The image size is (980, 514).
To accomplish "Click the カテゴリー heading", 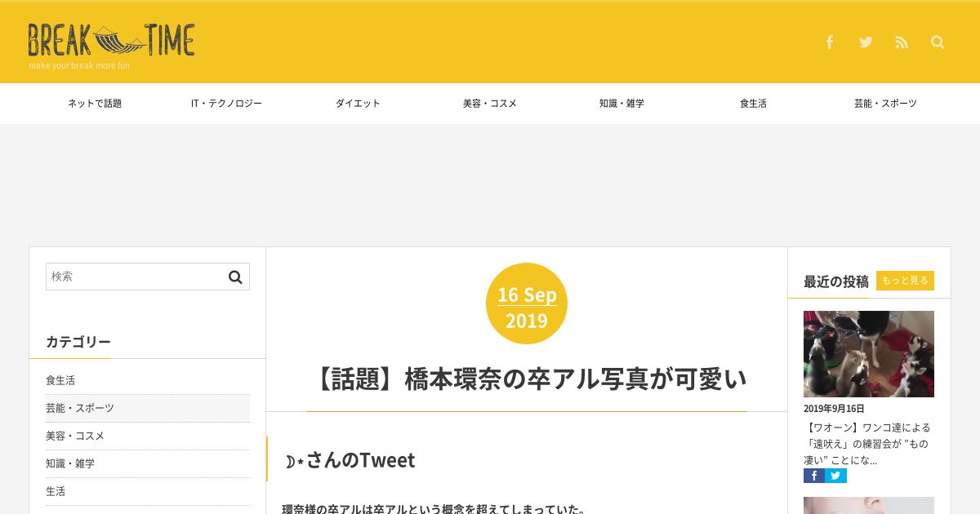I will point(78,342).
